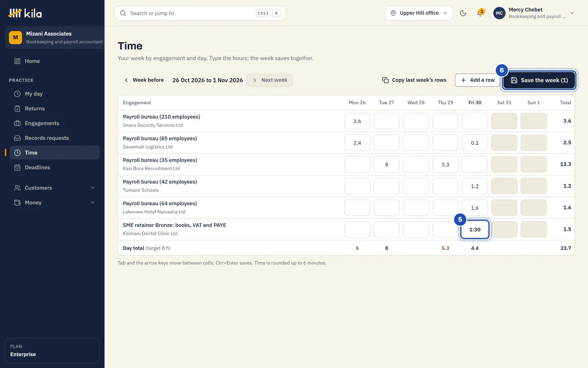Save the week
Screen dimensions: 588x368
pyautogui.click(x=539, y=80)
